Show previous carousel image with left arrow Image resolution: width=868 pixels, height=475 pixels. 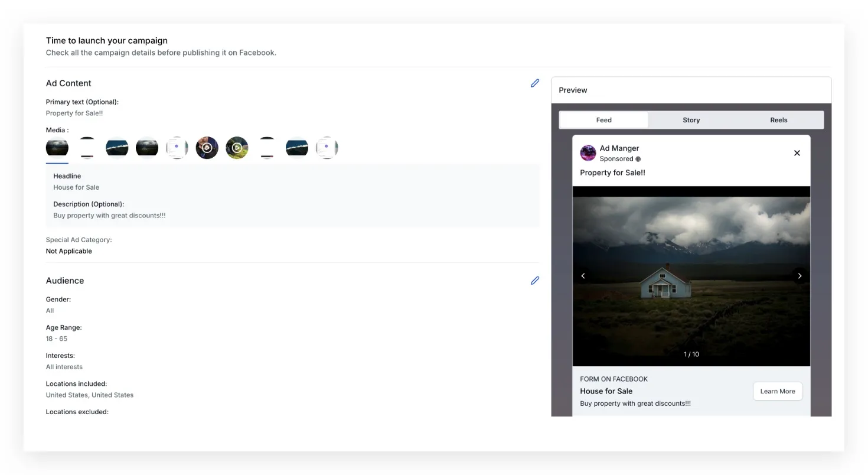tap(583, 276)
